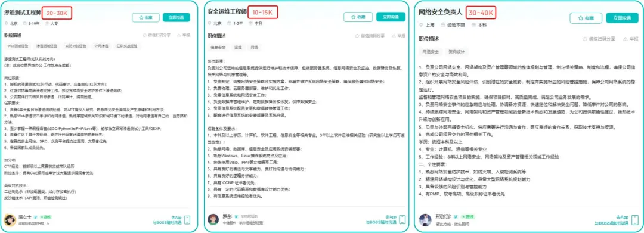
Task: Select the 外网渗透 tag
Action: 101,46
